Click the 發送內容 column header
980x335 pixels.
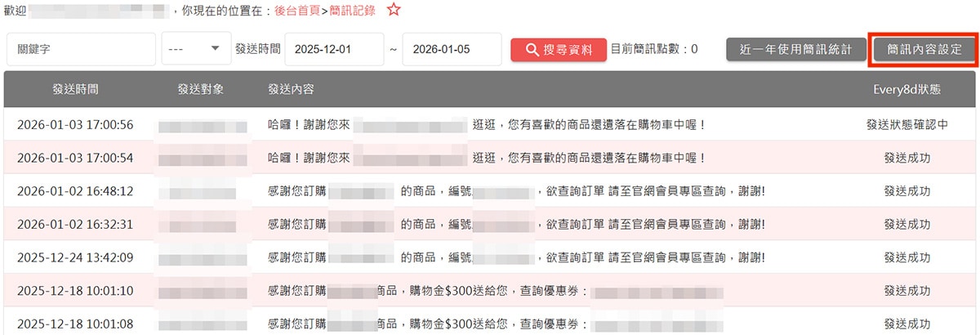(292, 88)
